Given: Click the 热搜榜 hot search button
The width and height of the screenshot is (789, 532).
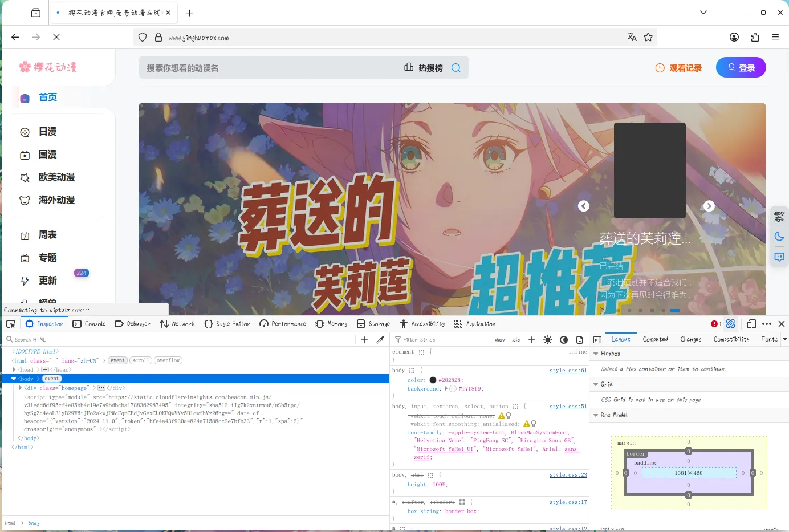Looking at the screenshot, I should 424,68.
